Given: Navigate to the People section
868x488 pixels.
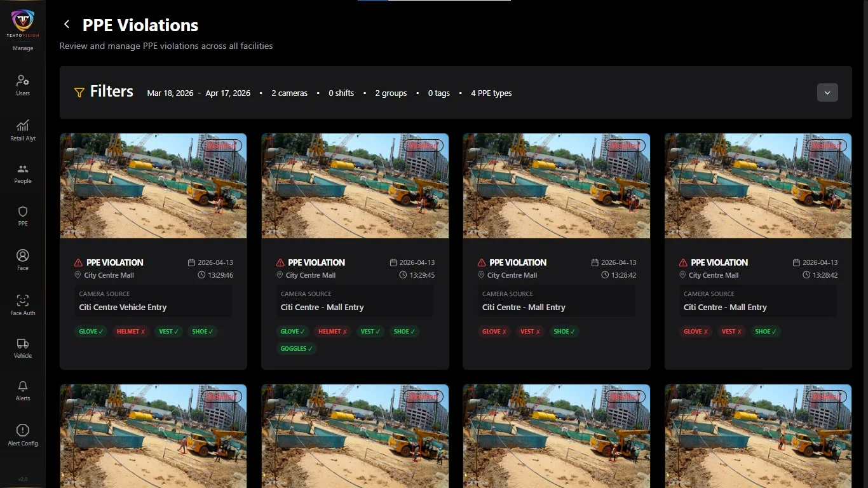Looking at the screenshot, I should tap(23, 173).
